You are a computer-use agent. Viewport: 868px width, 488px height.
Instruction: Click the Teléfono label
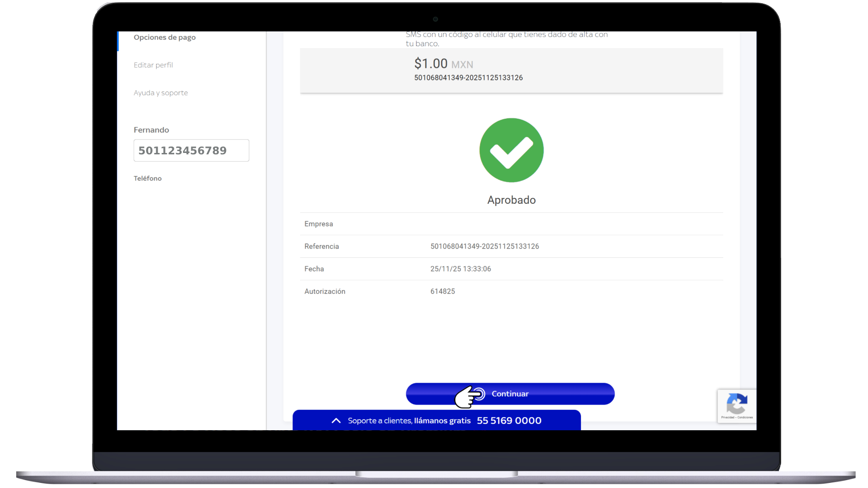(x=147, y=178)
